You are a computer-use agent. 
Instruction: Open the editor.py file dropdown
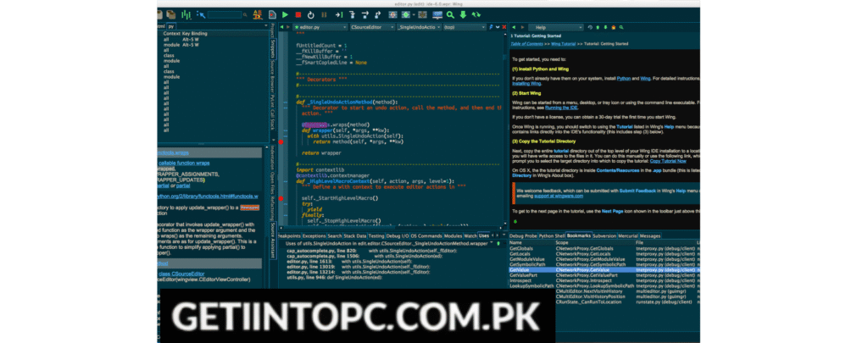320,27
